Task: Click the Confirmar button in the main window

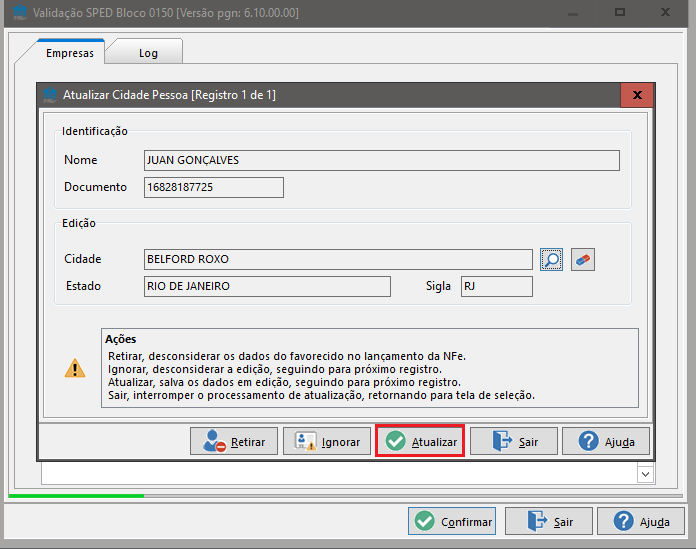Action: [x=452, y=521]
